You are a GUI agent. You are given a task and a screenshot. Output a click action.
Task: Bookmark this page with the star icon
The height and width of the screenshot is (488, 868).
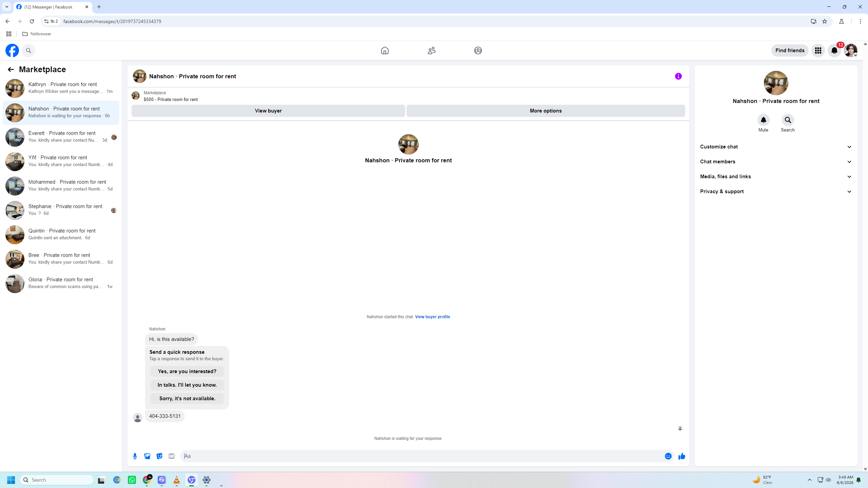825,21
